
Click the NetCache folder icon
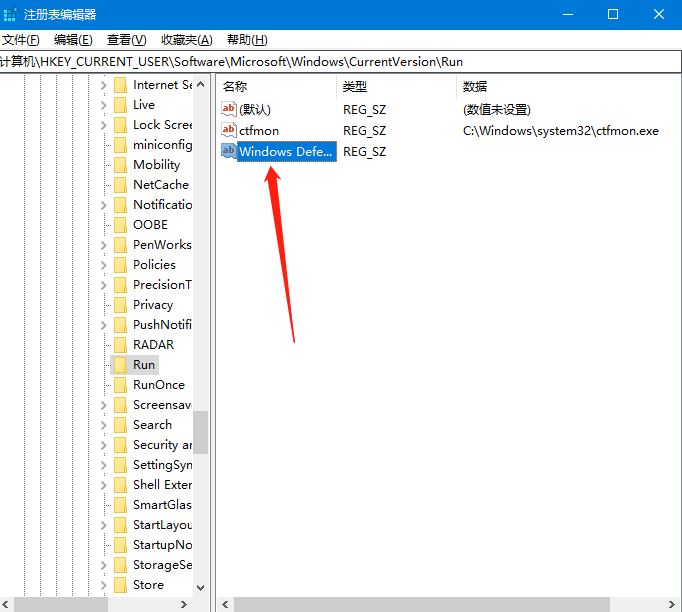[x=120, y=185]
